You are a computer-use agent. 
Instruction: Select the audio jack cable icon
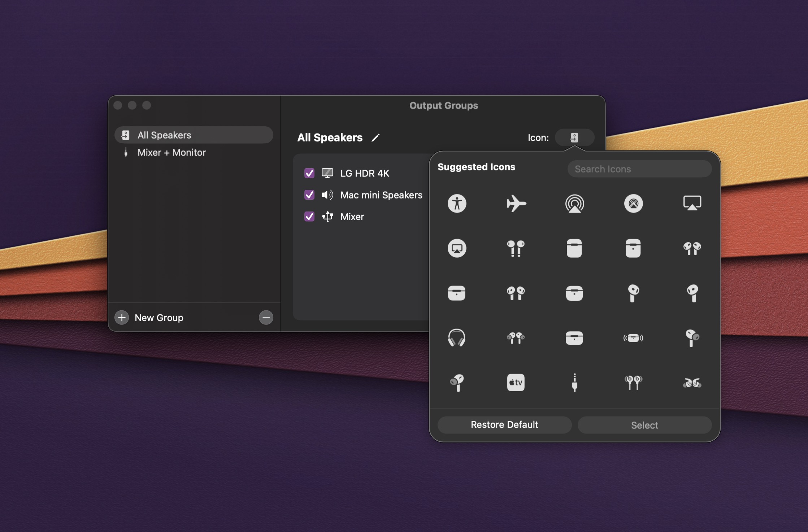[x=574, y=382]
